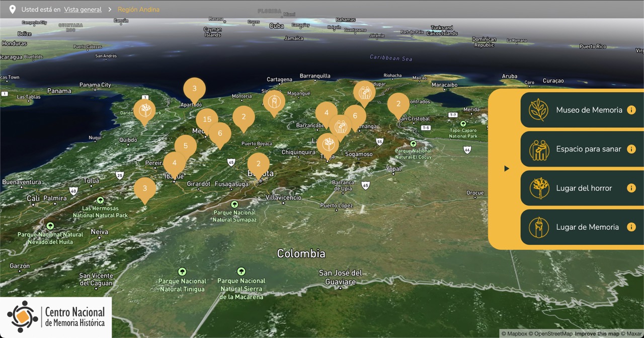Screen dimensions: 644x338
Task: Click the location pin icon in breadcrumb
Action: (x=13, y=9)
